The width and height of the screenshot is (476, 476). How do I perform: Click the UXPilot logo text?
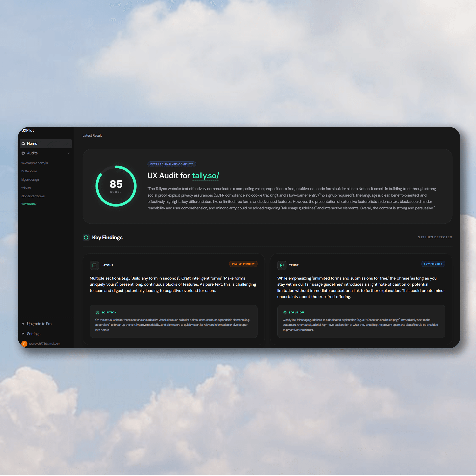28,131
